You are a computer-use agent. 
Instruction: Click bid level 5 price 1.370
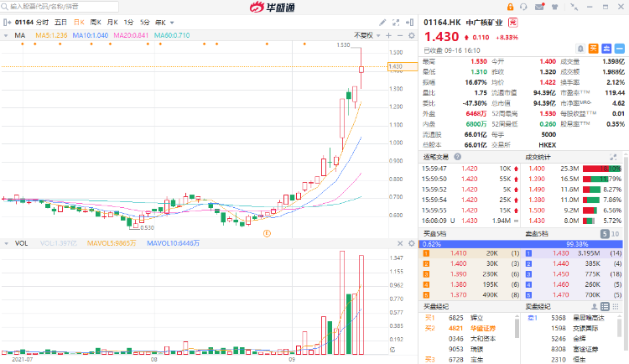(458, 295)
